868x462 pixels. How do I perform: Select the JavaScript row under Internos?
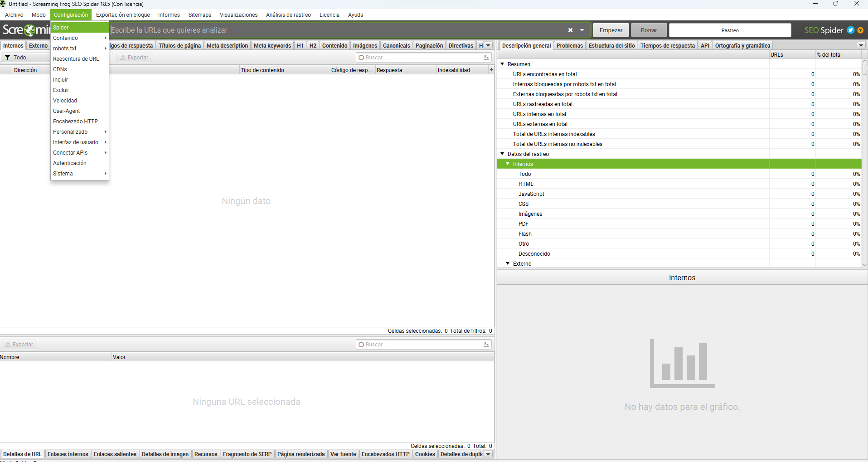click(679, 194)
